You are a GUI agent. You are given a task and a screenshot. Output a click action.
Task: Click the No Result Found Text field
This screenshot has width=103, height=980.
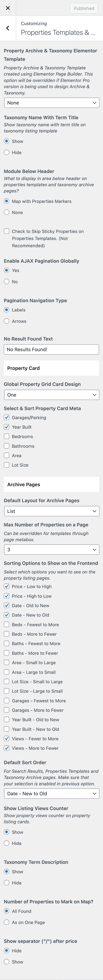[x=51, y=350]
